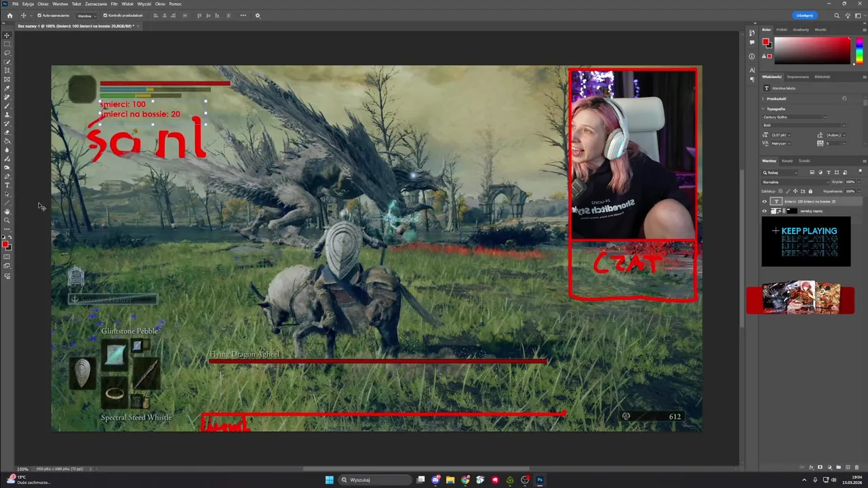Select the Eyedropper tool
This screenshot has height=488, width=868.
pyautogui.click(x=7, y=88)
